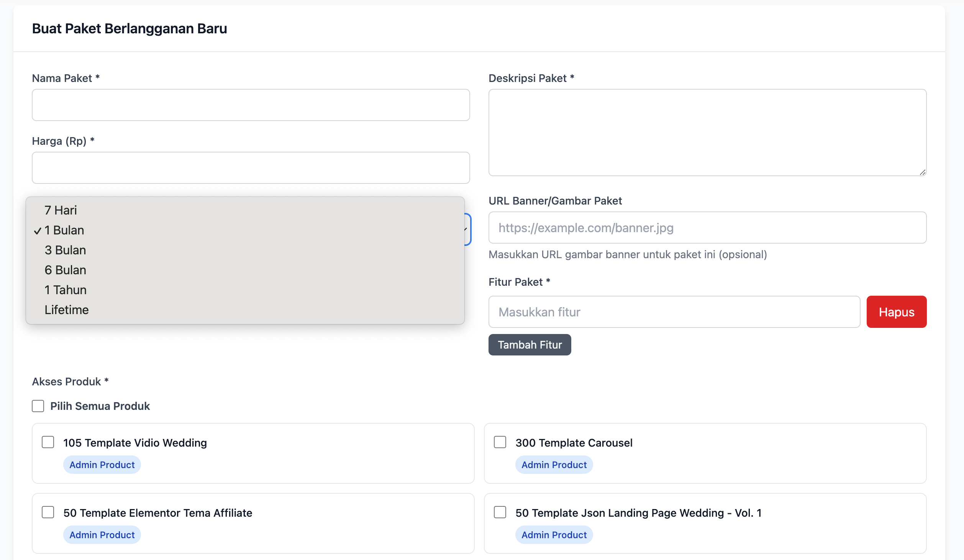Click the duration dropdown chevron arrow
This screenshot has height=560, width=964.
point(466,229)
